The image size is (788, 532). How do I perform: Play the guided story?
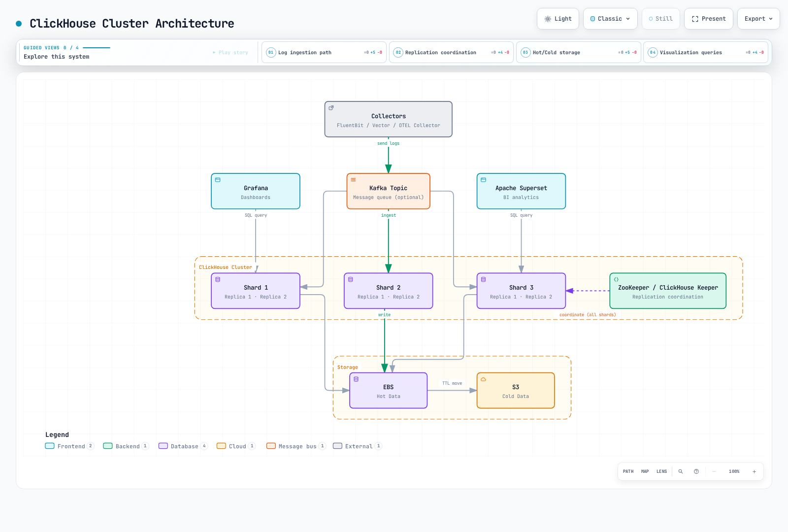pyautogui.click(x=230, y=52)
